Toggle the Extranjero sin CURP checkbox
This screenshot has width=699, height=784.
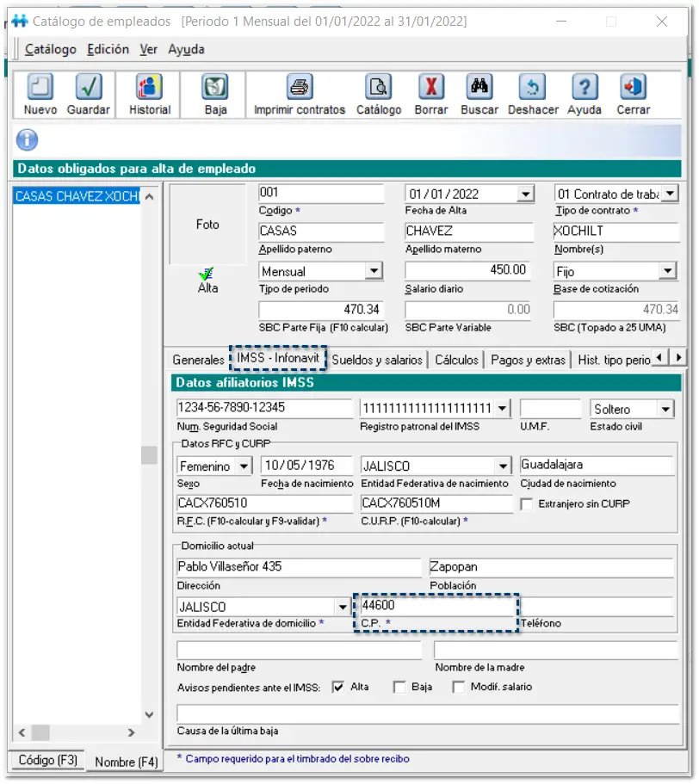click(527, 504)
